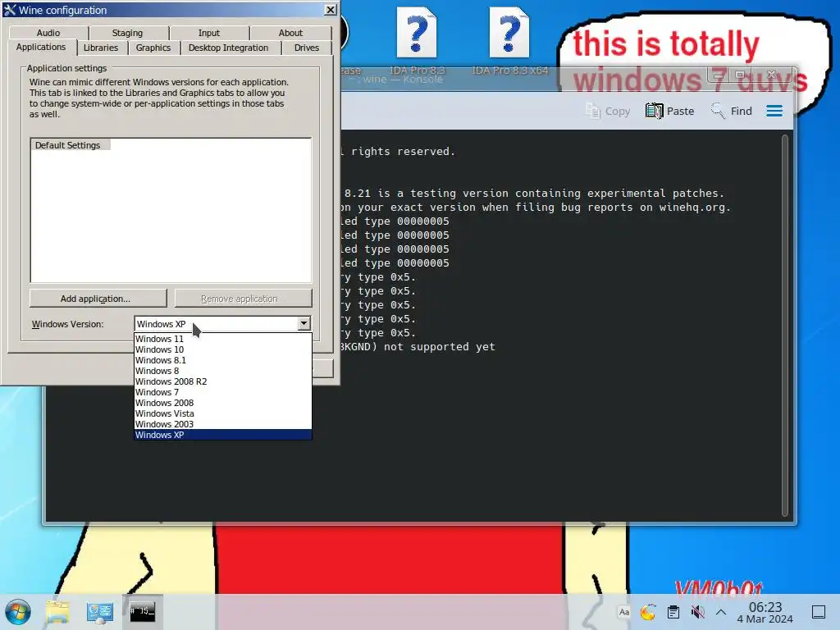Open the clipboard tray icon
The width and height of the screenshot is (840, 630).
pyautogui.click(x=673, y=612)
